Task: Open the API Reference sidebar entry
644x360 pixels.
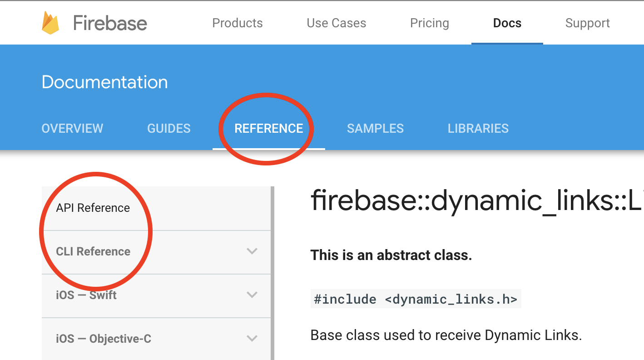Action: [x=92, y=208]
